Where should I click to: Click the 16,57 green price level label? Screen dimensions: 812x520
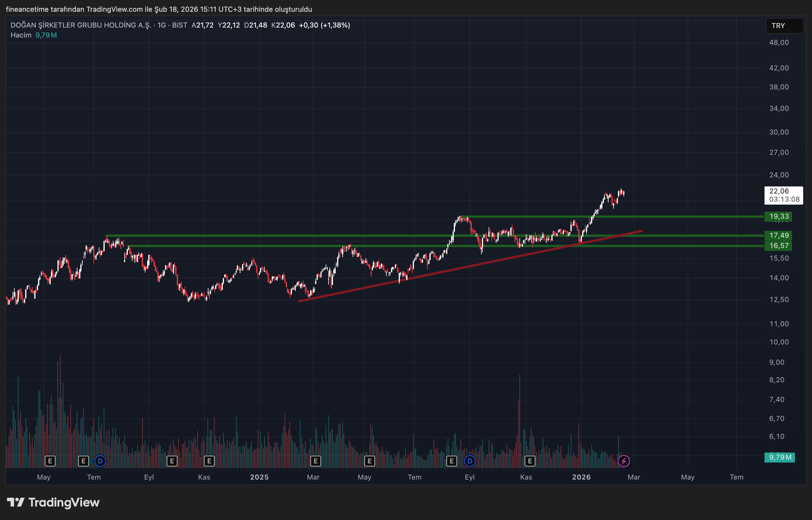(778, 245)
